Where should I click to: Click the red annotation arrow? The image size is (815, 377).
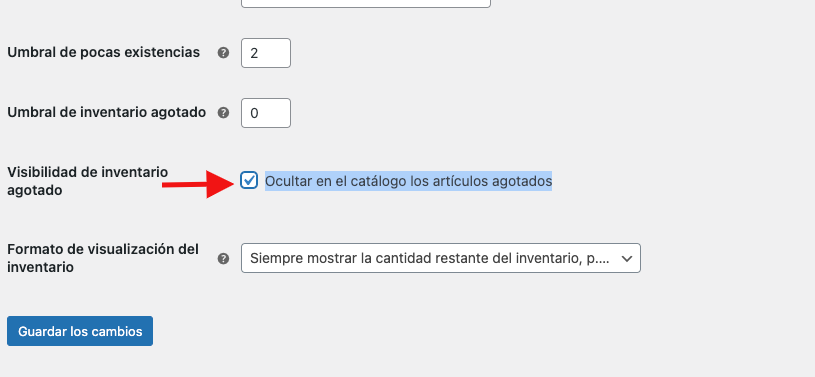[197, 184]
